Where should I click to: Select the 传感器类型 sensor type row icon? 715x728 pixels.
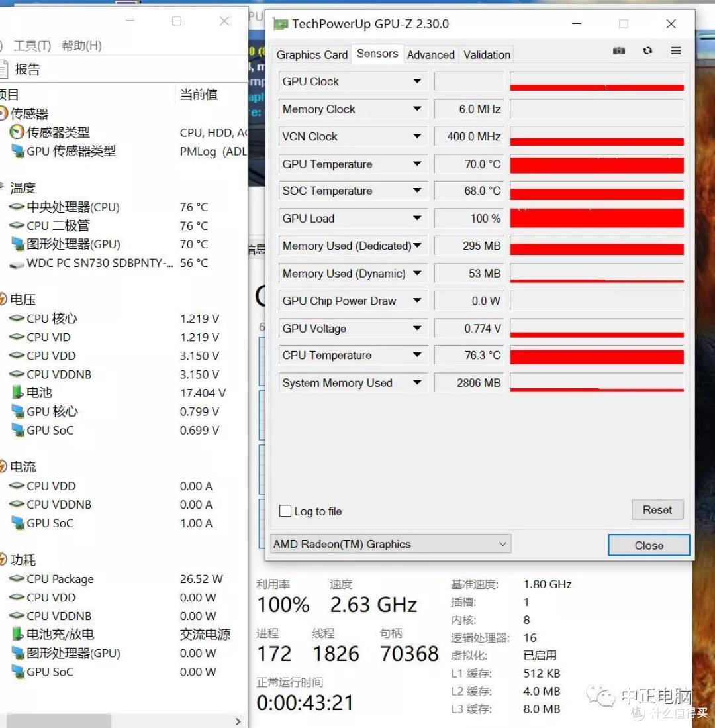pos(17,132)
